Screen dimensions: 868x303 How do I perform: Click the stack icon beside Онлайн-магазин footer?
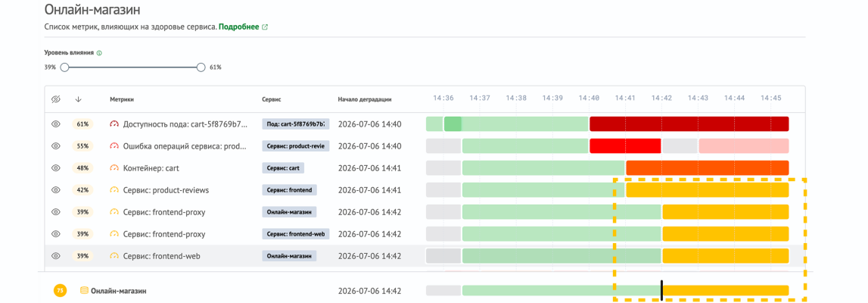(84, 290)
